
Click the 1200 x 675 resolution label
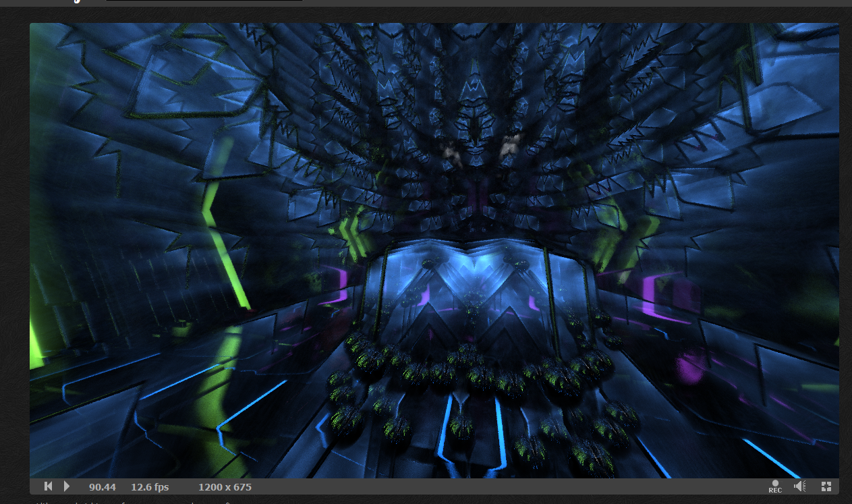225,487
